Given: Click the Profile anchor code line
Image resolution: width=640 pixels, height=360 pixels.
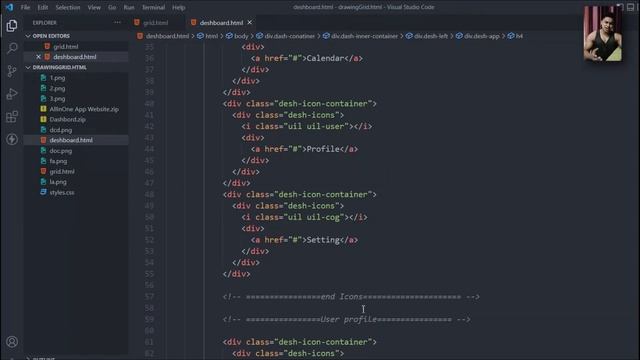Looking at the screenshot, I should coord(304,149).
